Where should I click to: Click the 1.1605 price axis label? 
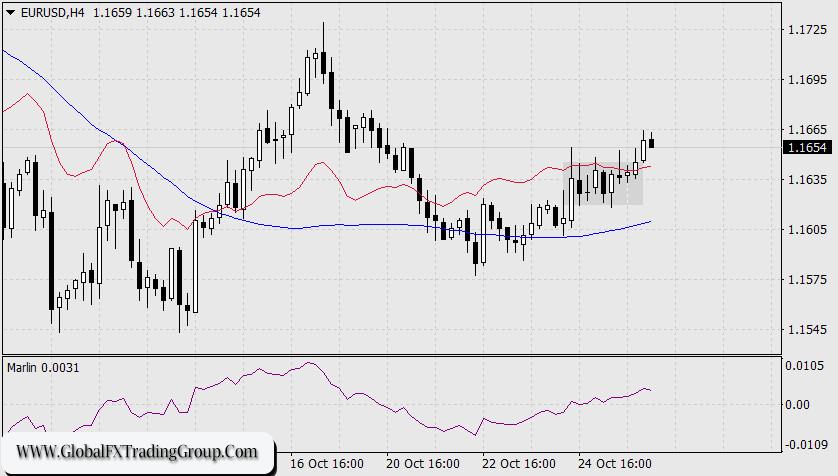[806, 230]
